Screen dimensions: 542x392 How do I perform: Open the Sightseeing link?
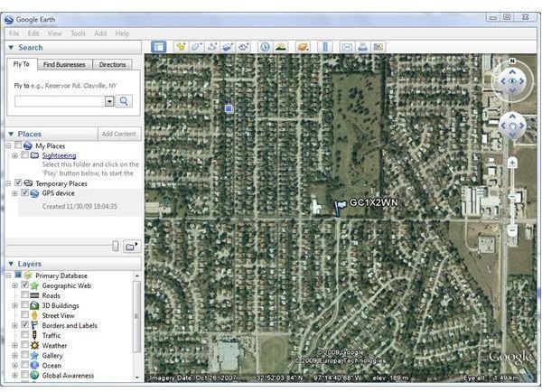59,155
